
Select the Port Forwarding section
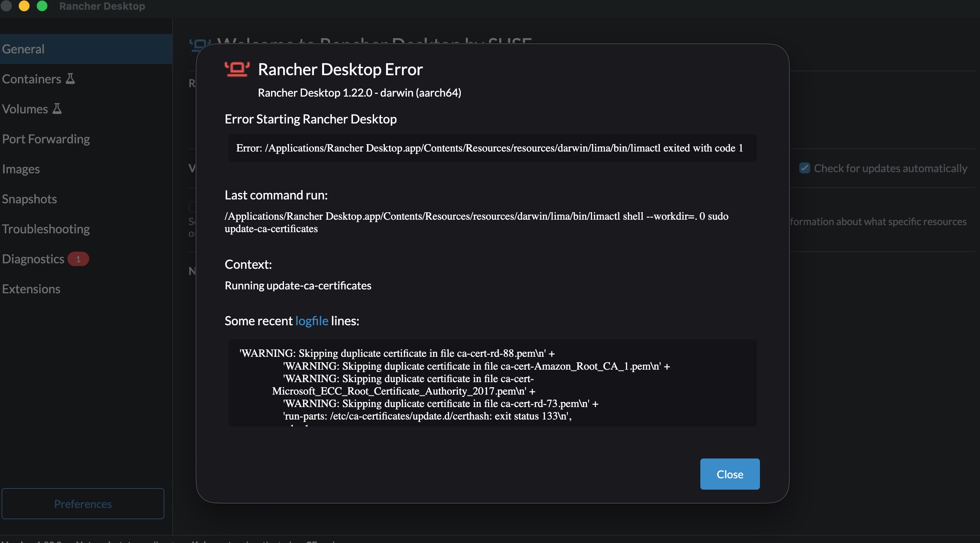tap(46, 139)
